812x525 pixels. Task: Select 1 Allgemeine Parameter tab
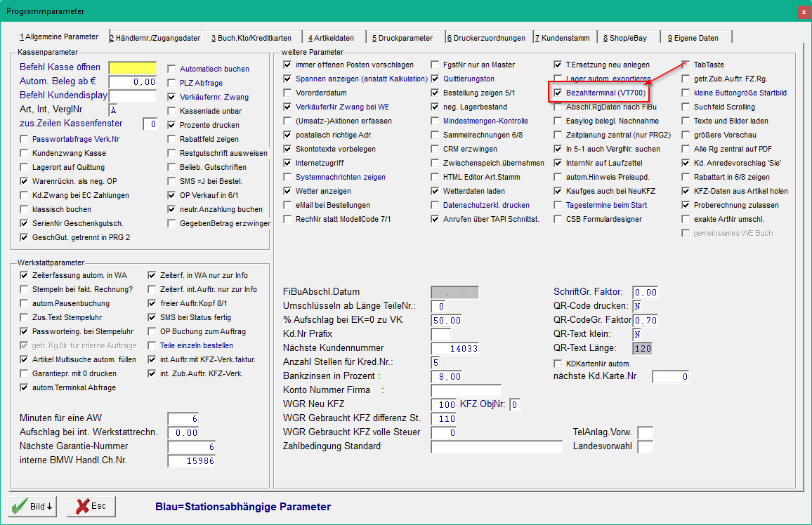[x=59, y=36]
